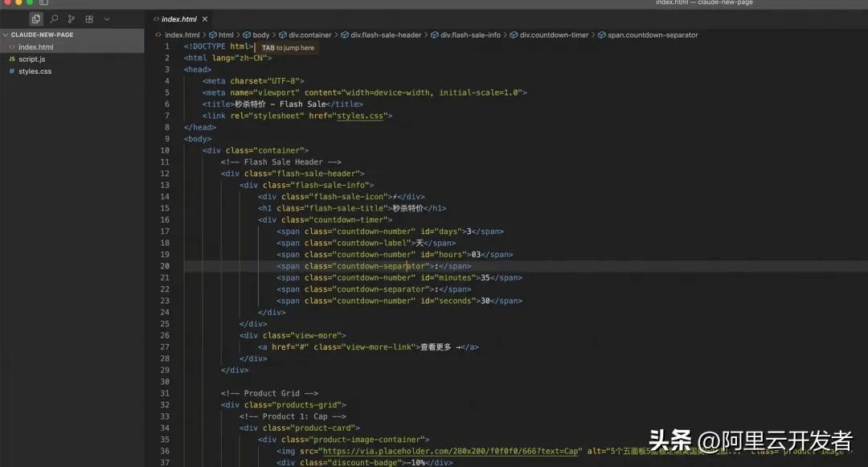Open script.js from the file explorer
The width and height of the screenshot is (868, 467).
31,59
